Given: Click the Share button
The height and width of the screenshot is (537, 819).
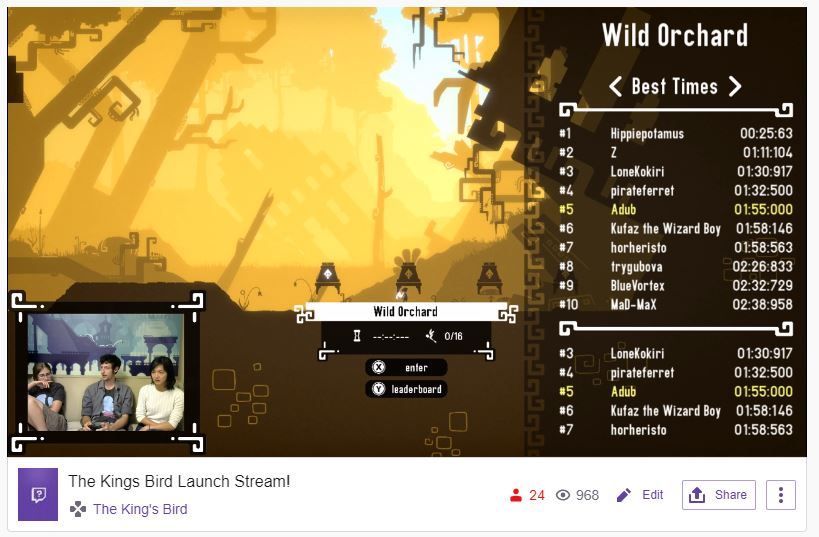Looking at the screenshot, I should pos(719,495).
